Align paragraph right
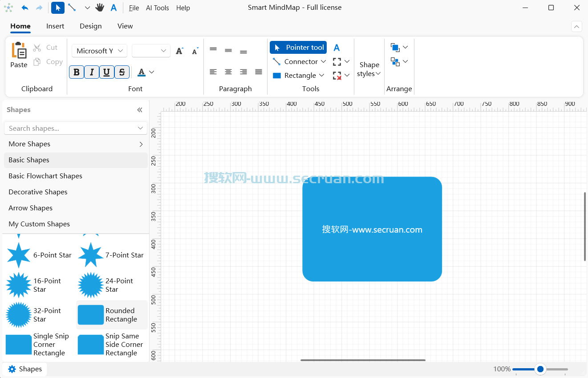 click(x=243, y=72)
